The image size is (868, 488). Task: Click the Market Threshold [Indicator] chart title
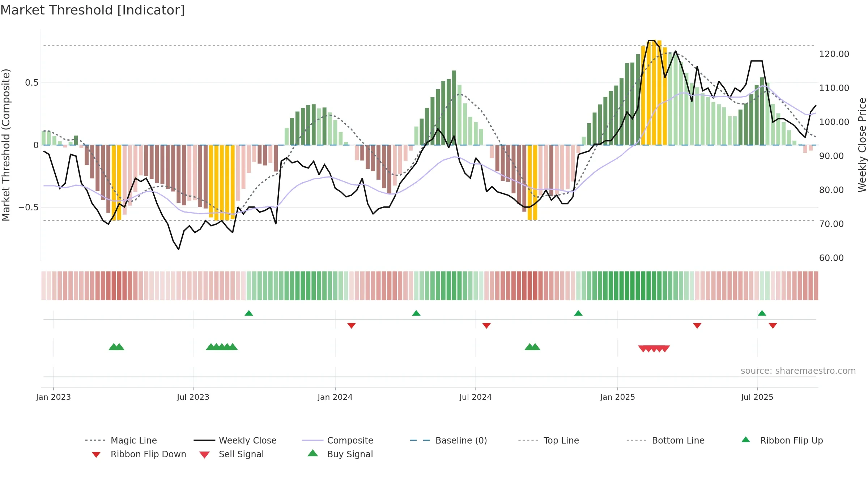(93, 10)
